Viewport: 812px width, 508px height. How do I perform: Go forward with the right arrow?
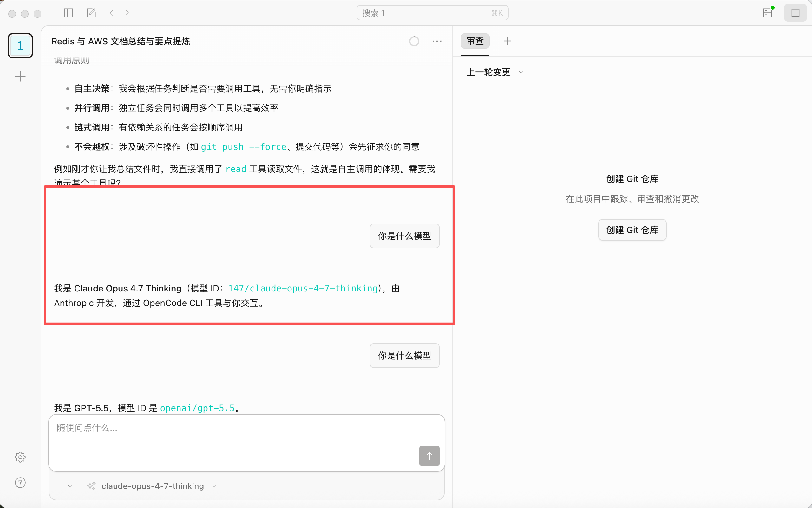point(127,13)
